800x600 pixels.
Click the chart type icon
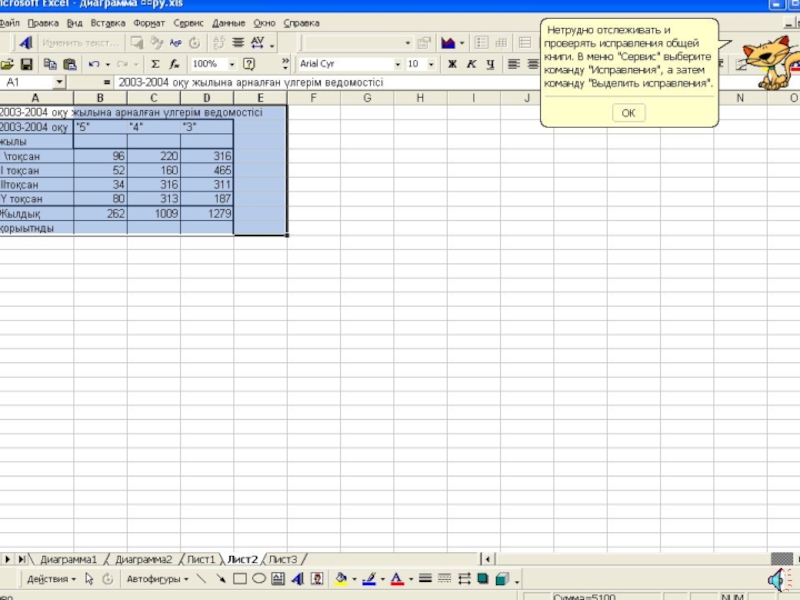[x=448, y=43]
